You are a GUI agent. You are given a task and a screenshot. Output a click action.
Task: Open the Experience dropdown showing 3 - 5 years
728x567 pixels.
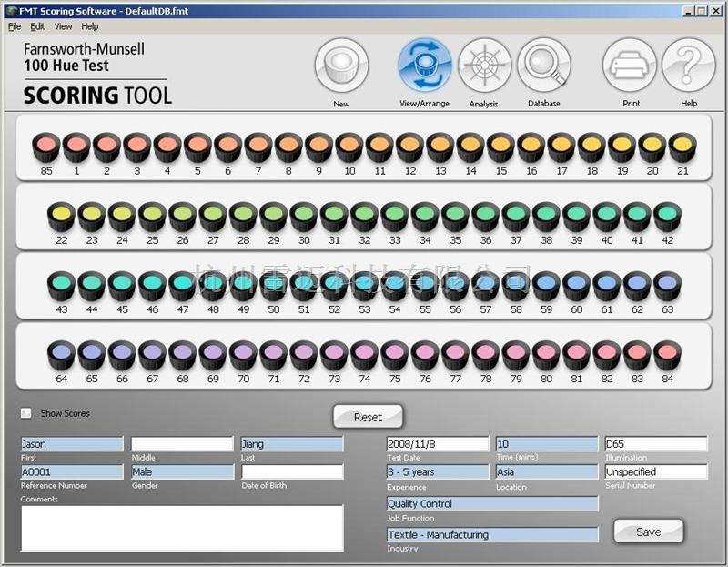pyautogui.click(x=438, y=471)
